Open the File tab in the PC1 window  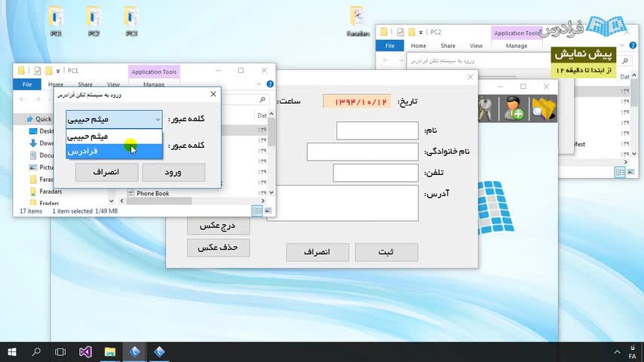[x=27, y=84]
